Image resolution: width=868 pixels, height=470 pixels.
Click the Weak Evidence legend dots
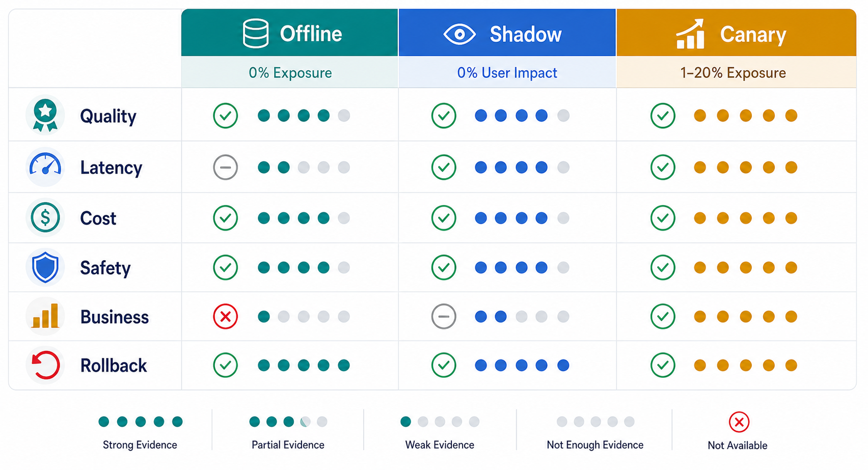click(440, 422)
